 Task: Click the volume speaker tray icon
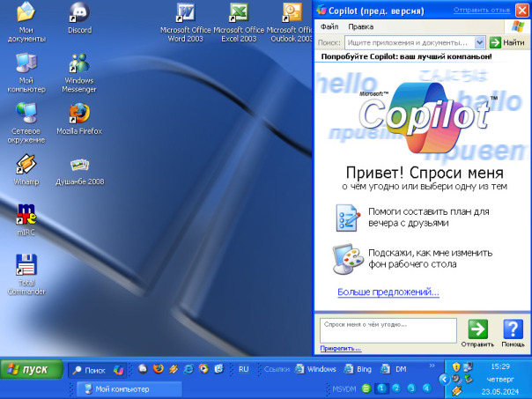click(x=456, y=379)
